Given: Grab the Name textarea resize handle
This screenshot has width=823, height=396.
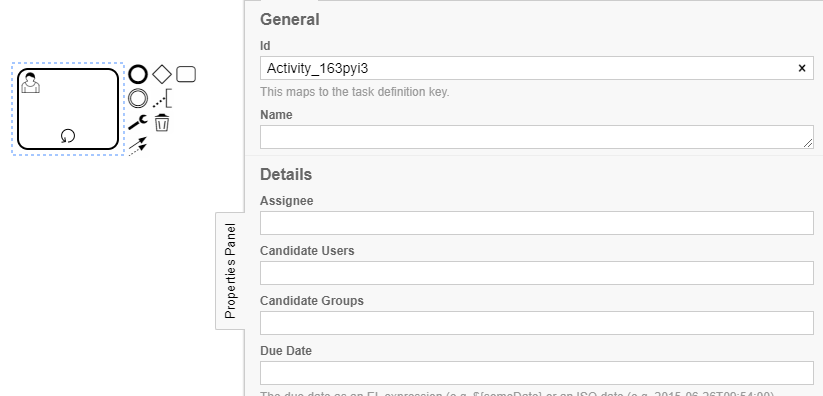Looking at the screenshot, I should coord(808,143).
